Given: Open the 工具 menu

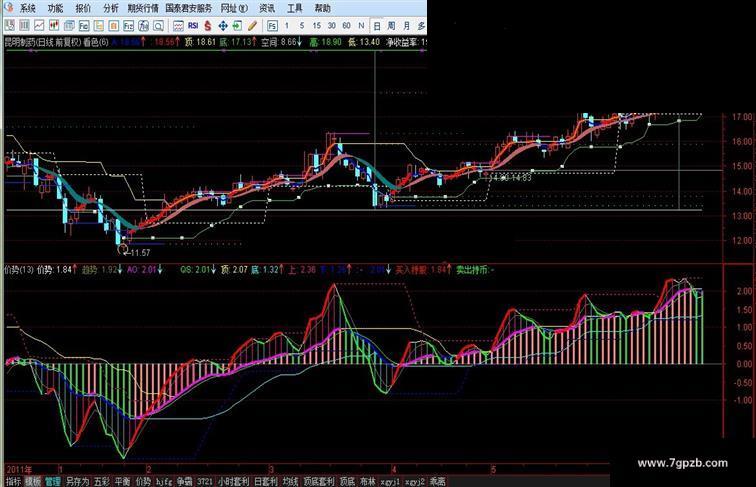Looking at the screenshot, I should tap(295, 8).
